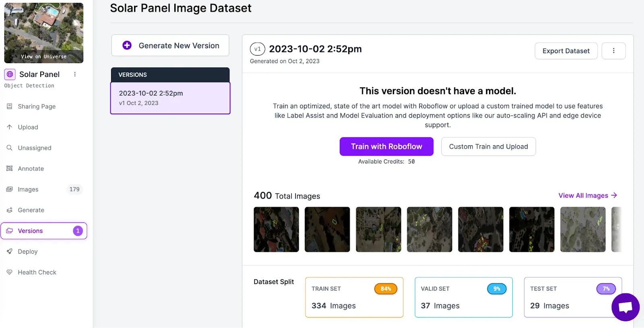Click the arrow next to View All Images
This screenshot has height=328, width=644.
pyautogui.click(x=614, y=195)
